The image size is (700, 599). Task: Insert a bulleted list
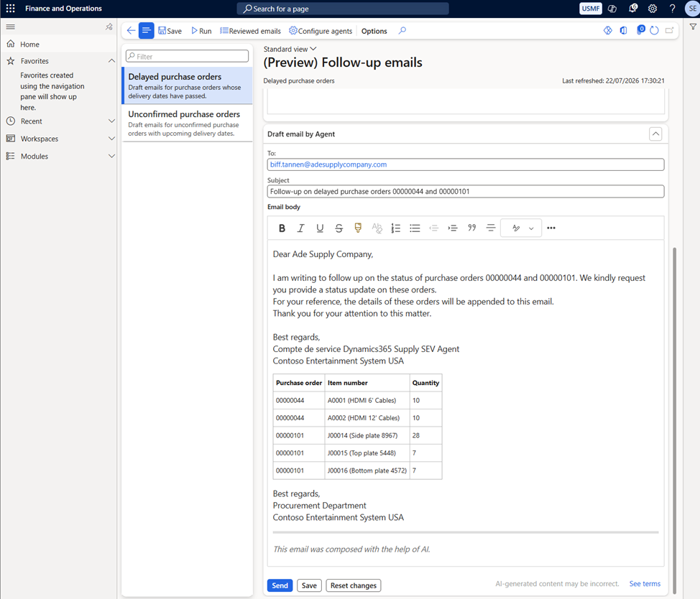click(415, 228)
